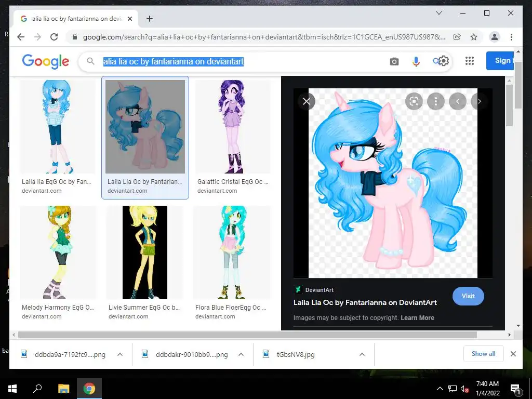The image size is (532, 399).
Task: Select the Laila Lia Oc pony thumbnail
Action: 145,127
